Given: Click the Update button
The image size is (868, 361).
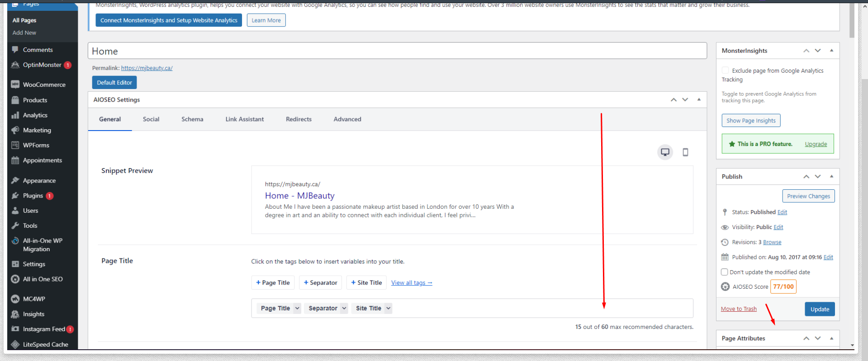Looking at the screenshot, I should (820, 309).
